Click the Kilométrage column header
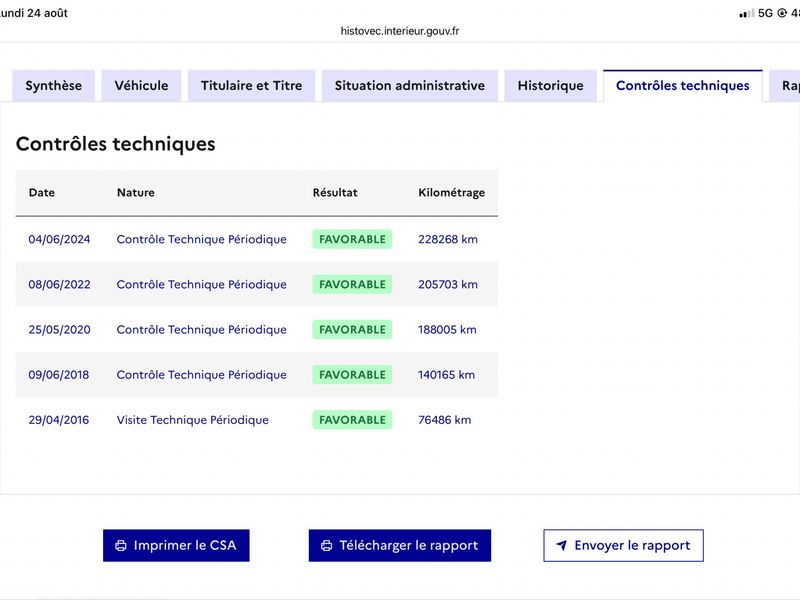Viewport: 800px width, 600px height. pyautogui.click(x=452, y=192)
